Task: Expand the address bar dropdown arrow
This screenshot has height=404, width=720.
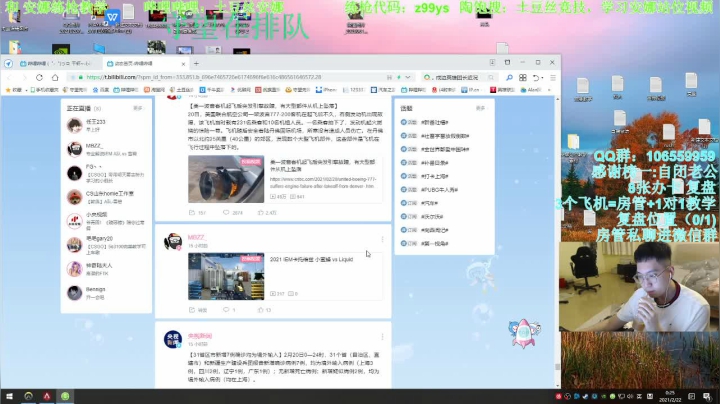Action: coord(408,77)
